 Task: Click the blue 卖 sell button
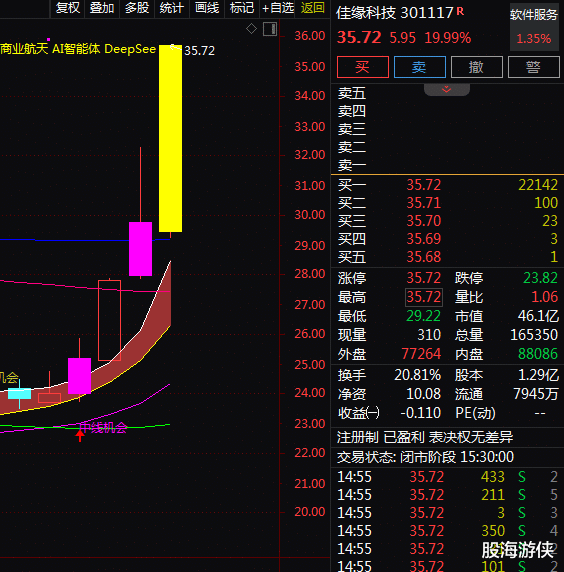pyautogui.click(x=420, y=67)
